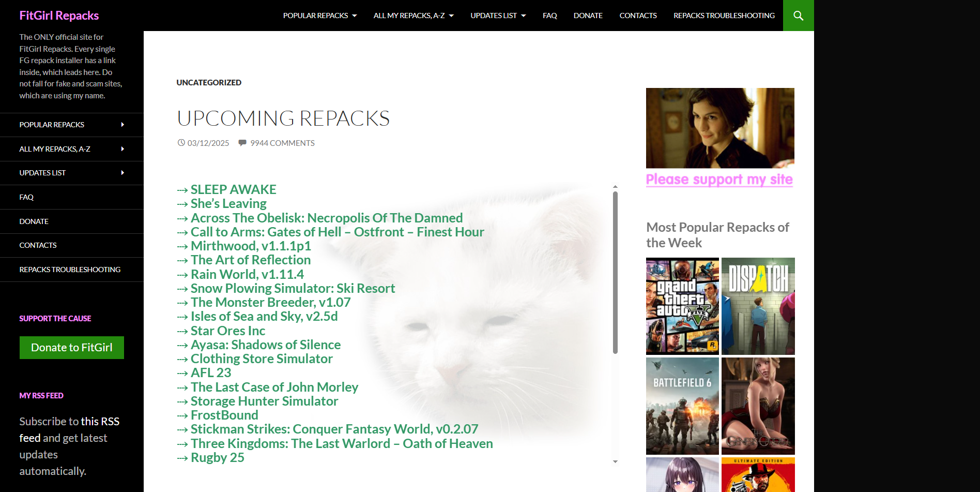Open the SLEEP AWAKE repack link
This screenshot has height=492, width=980.
(x=233, y=190)
